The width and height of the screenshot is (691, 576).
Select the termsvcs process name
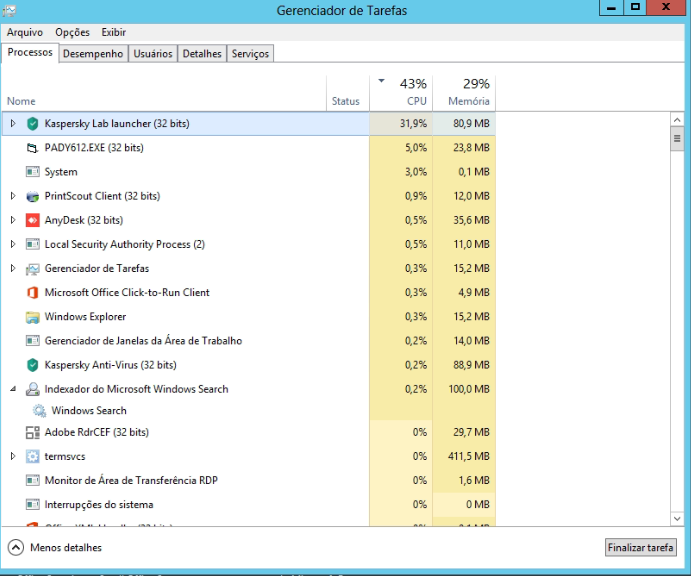click(x=65, y=457)
